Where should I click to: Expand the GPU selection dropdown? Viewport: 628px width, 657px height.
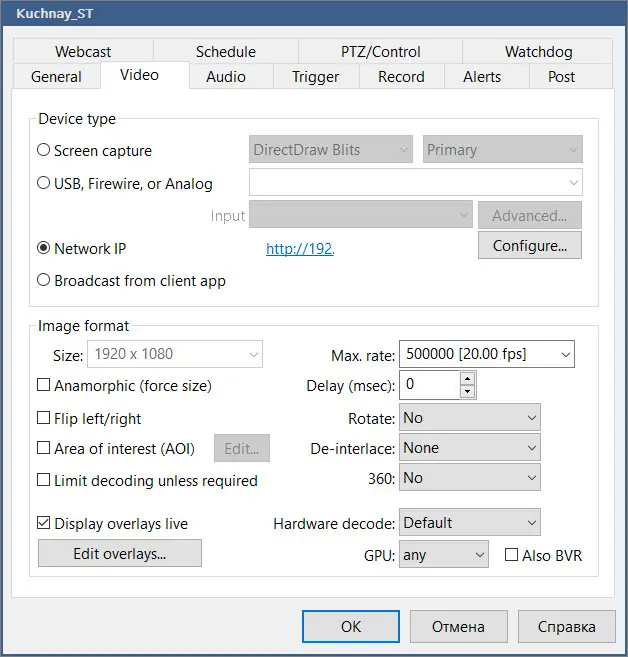[443, 555]
